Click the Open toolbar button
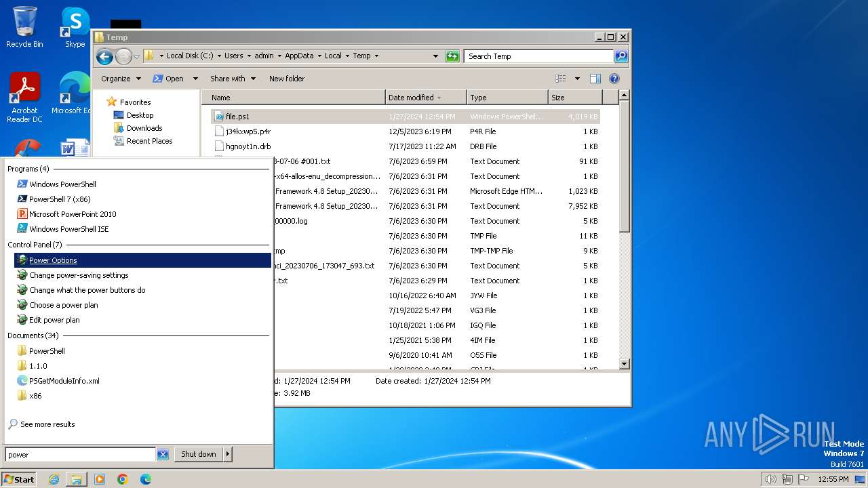Image resolution: width=868 pixels, height=488 pixels. pos(169,79)
